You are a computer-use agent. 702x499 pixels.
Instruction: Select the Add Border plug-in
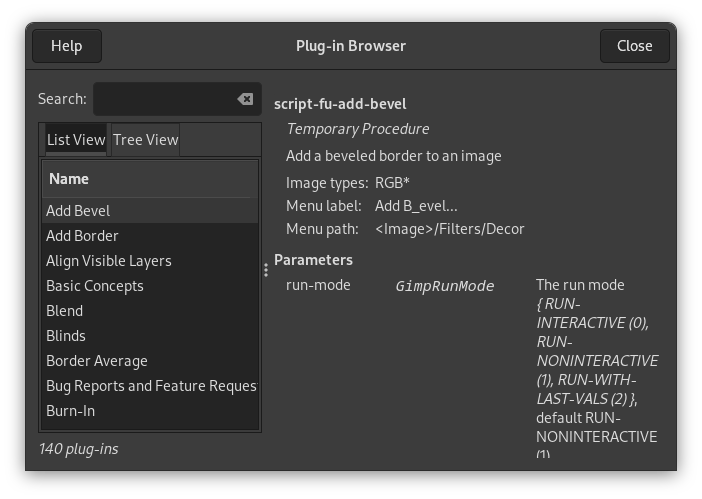[x=82, y=236]
